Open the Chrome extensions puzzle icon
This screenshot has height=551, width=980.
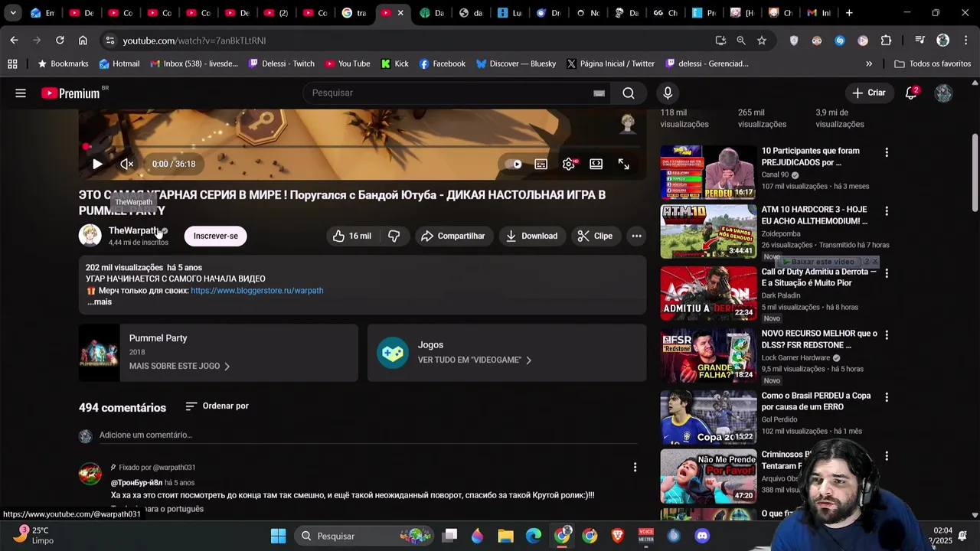886,41
